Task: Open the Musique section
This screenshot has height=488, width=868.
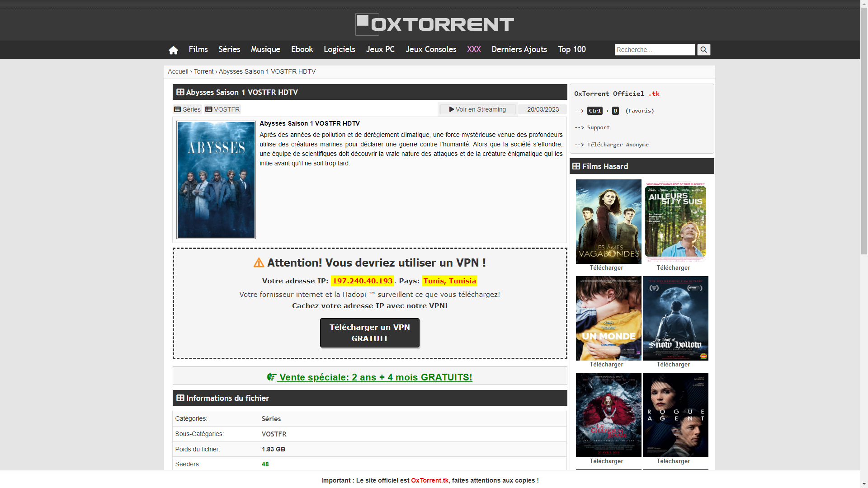Action: [x=266, y=49]
